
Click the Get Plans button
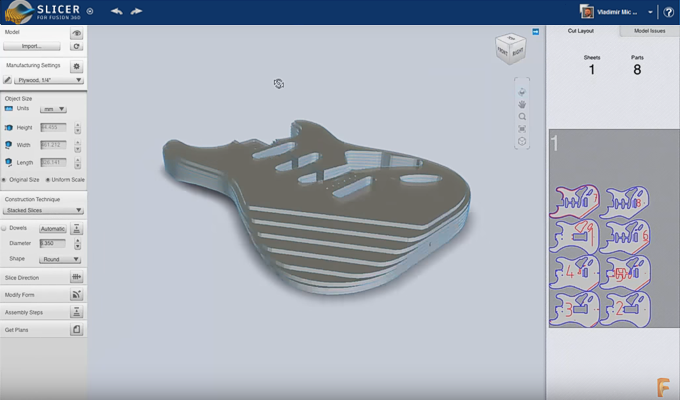(x=42, y=330)
